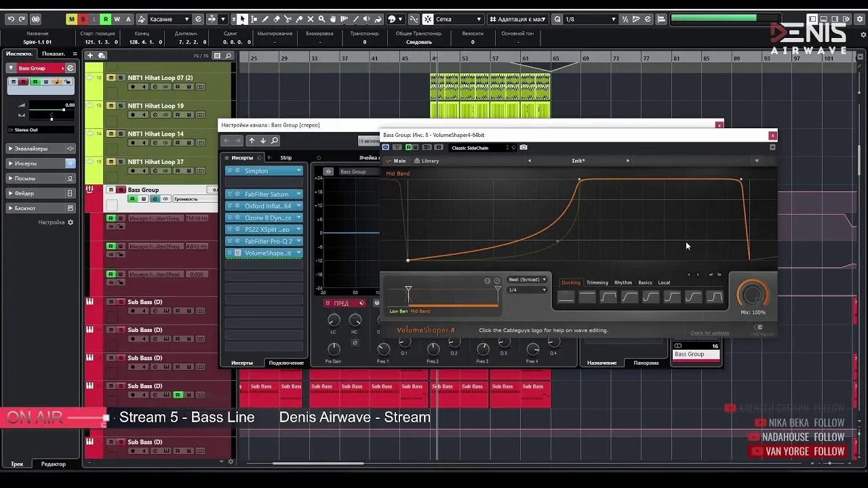868x488 pixels.
Task: Click the white curve node at the envelope bottom
Action: click(x=408, y=260)
